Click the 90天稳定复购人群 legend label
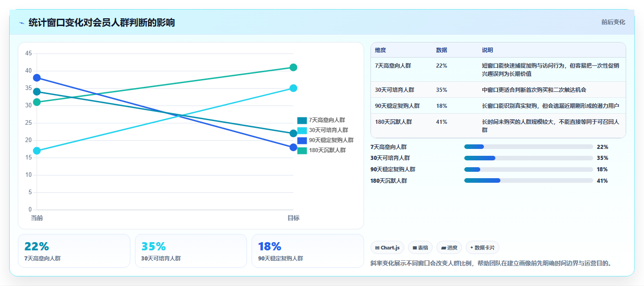The height and width of the screenshot is (286, 644). point(331,140)
